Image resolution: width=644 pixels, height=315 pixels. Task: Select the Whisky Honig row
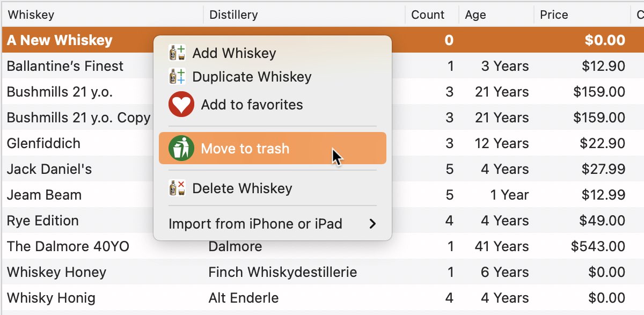[322, 298]
